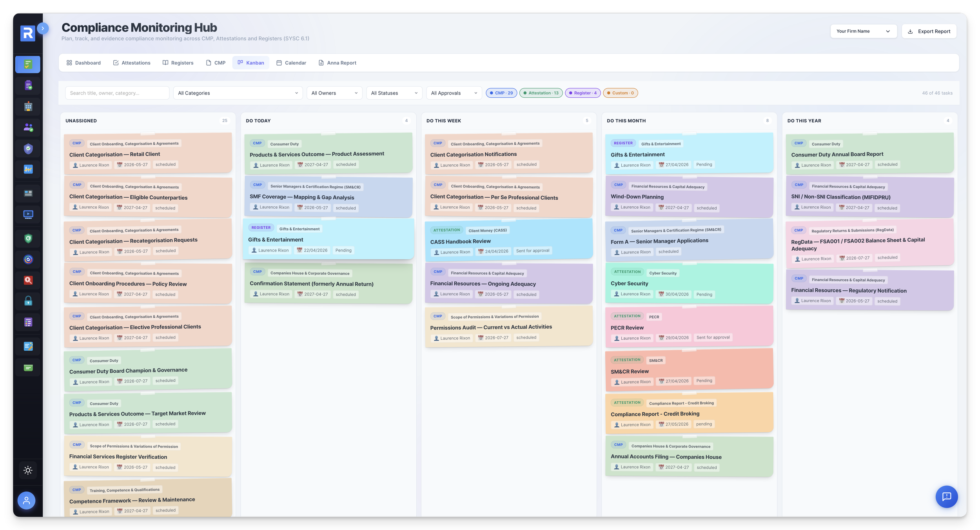Click the search title, owner, category field
This screenshot has height=530, width=980.
tap(117, 93)
